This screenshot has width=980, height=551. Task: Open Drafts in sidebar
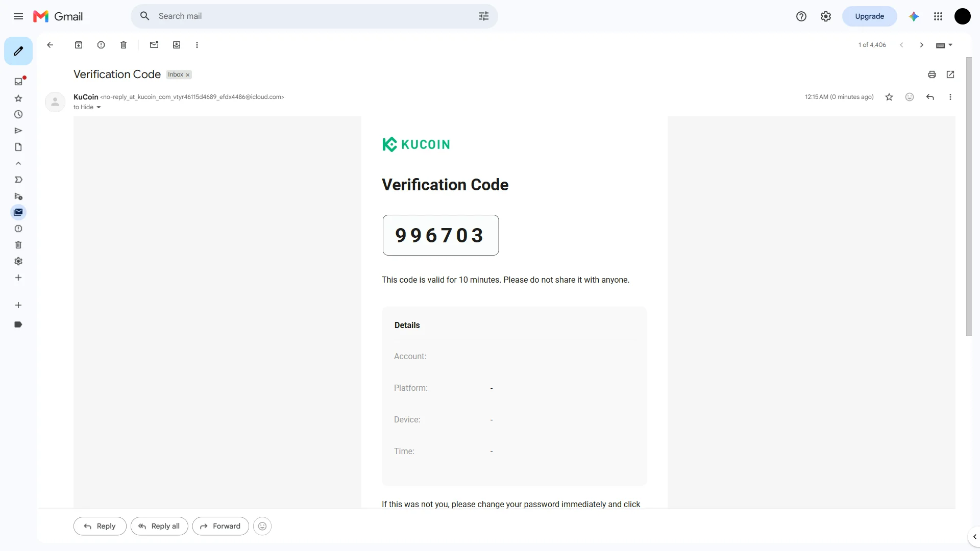click(x=18, y=147)
